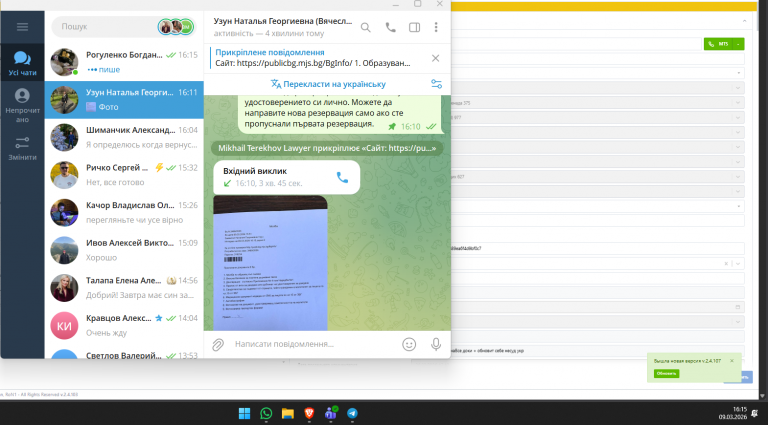Open the Кравцов Александр chat
Screen dimensions: 768x425
(x=124, y=326)
